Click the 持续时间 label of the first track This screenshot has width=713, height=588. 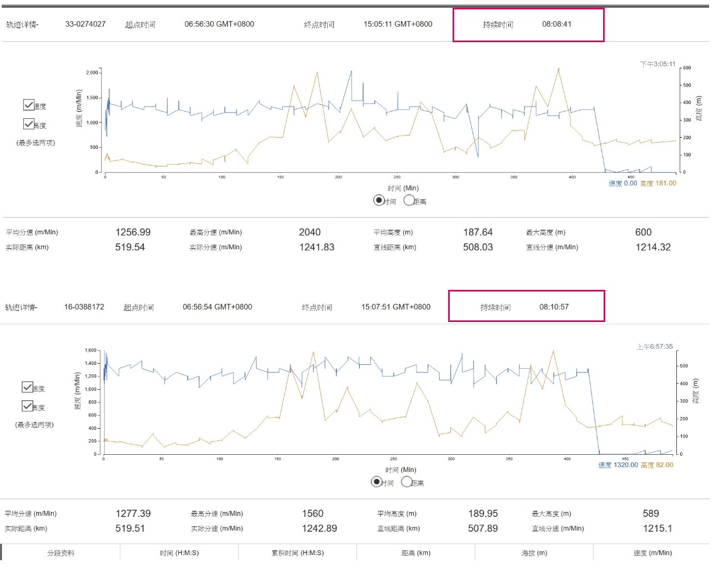tap(498, 24)
